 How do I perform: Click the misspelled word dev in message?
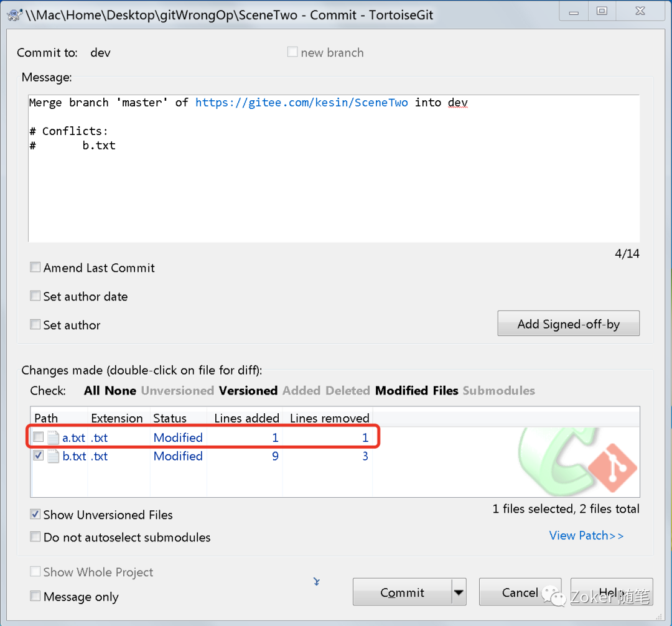pyautogui.click(x=458, y=103)
